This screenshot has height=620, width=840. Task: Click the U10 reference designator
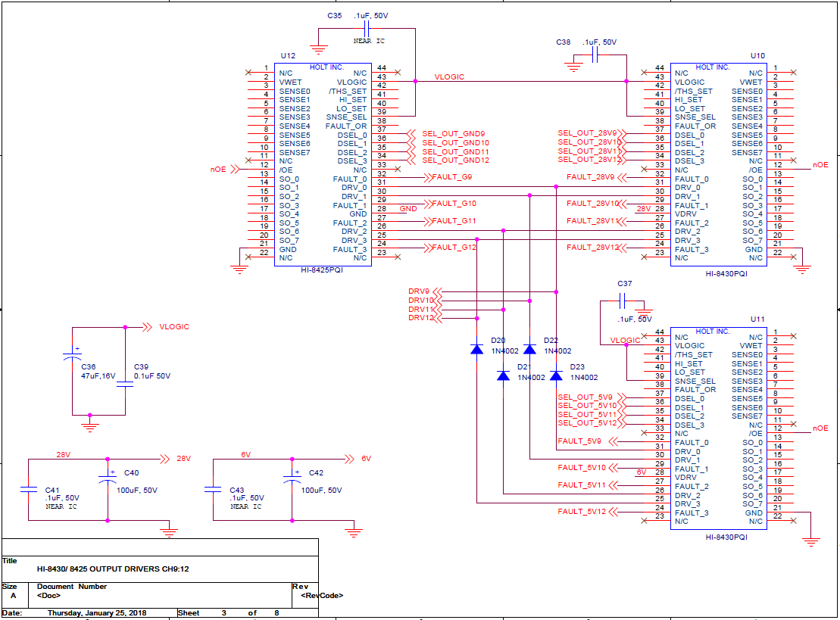[757, 56]
